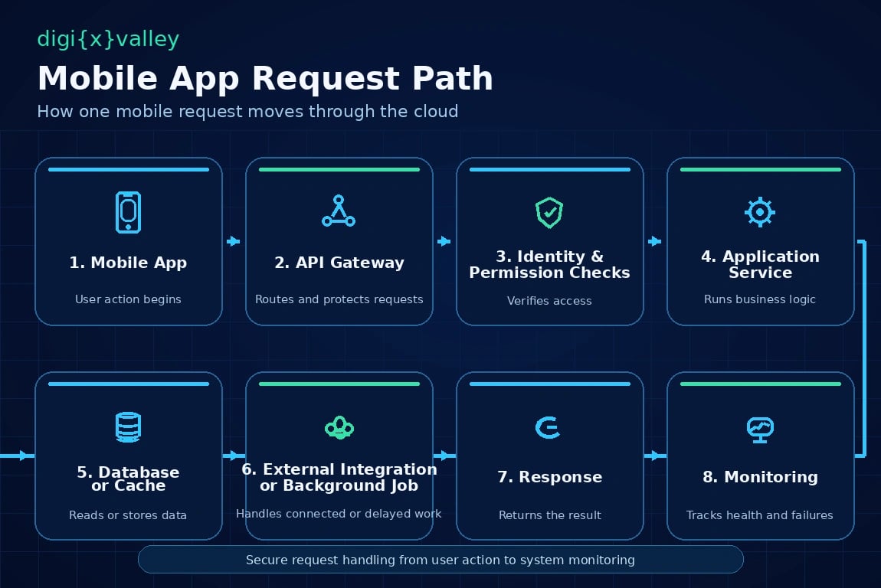Click the green integration icon in External Integration card
The width and height of the screenshot is (881, 588).
[339, 427]
